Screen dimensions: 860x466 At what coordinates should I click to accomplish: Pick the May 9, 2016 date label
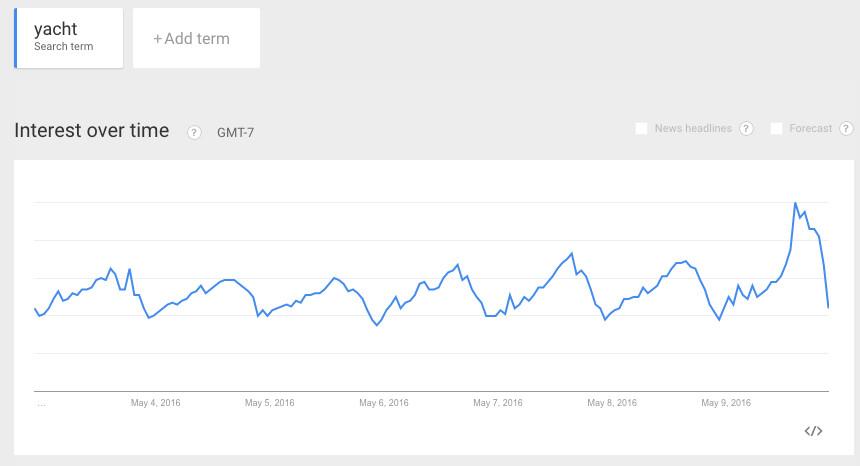pyautogui.click(x=726, y=403)
